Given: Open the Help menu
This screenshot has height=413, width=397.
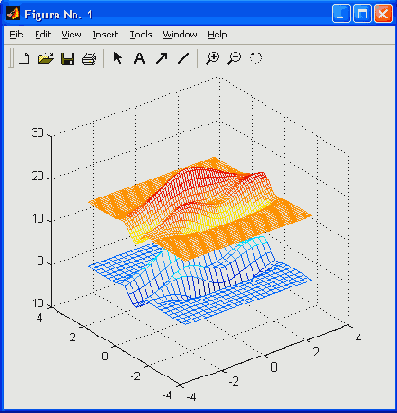Looking at the screenshot, I should (217, 34).
